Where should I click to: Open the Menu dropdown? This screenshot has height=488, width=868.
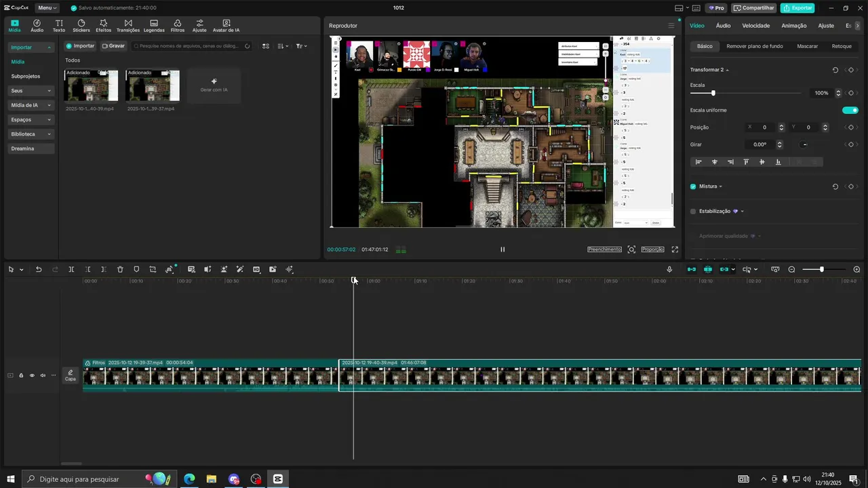[x=47, y=8]
